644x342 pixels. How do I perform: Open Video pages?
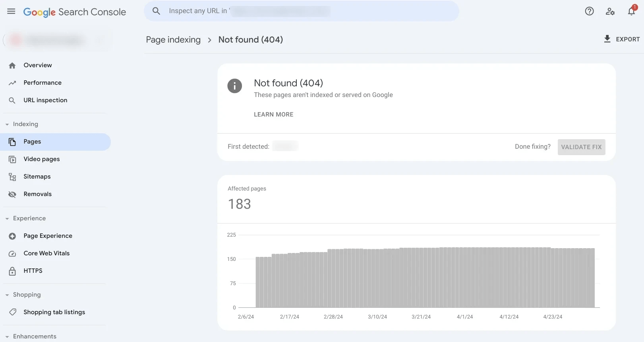[42, 159]
